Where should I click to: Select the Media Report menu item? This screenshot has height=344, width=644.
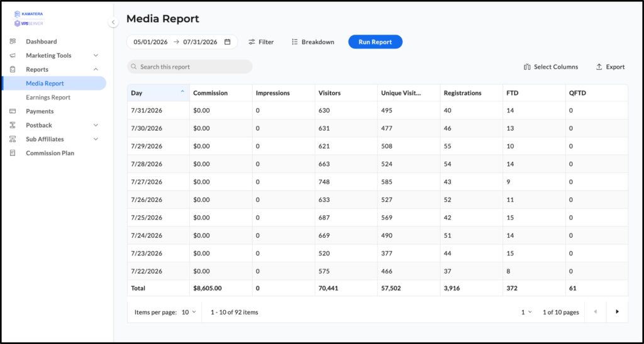pos(54,84)
